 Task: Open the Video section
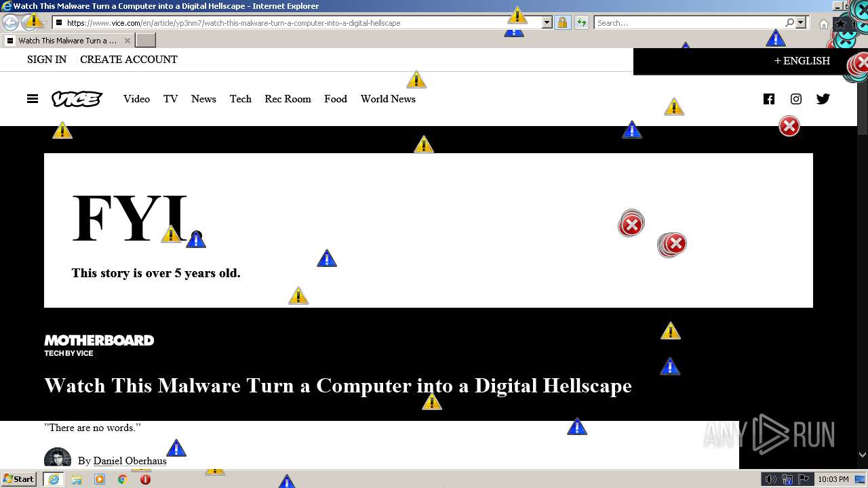click(x=136, y=99)
